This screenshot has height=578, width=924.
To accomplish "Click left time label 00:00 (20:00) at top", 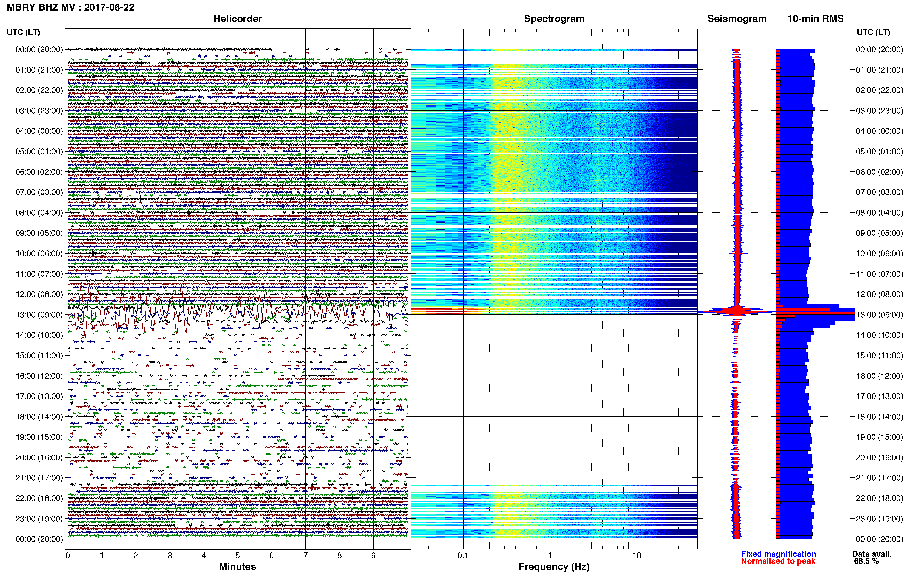I will click(x=39, y=49).
